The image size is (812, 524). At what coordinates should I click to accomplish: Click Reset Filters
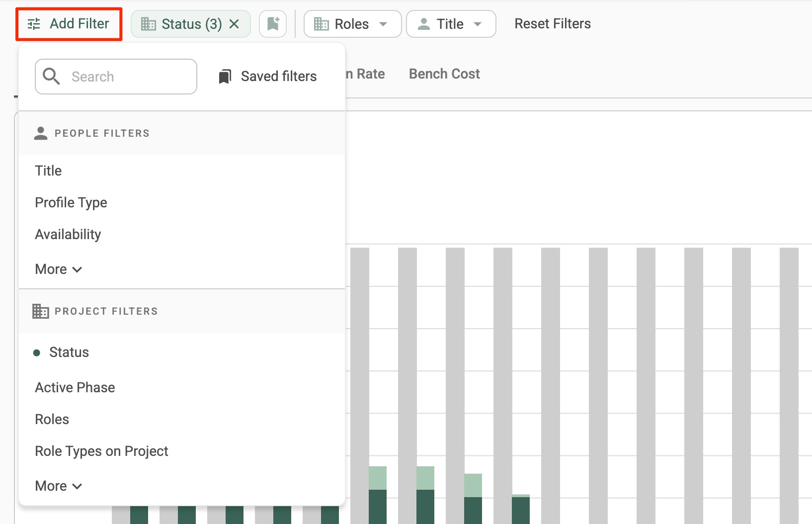click(553, 24)
